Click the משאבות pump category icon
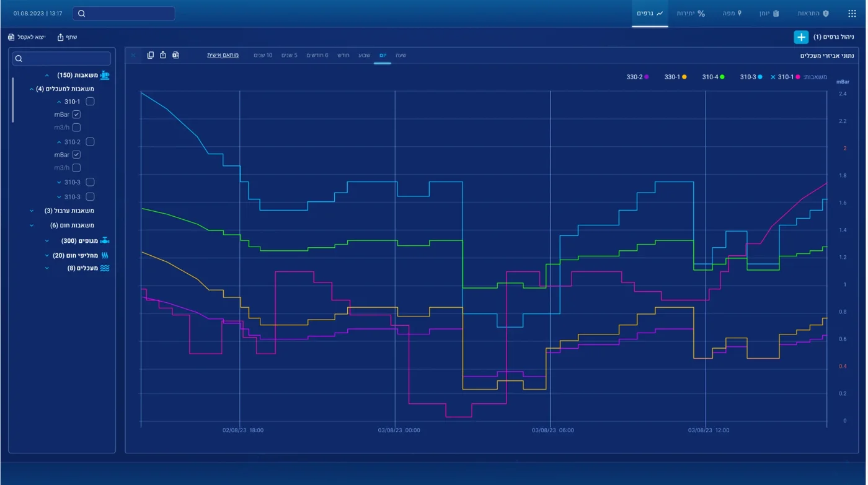868x485 pixels. click(105, 75)
